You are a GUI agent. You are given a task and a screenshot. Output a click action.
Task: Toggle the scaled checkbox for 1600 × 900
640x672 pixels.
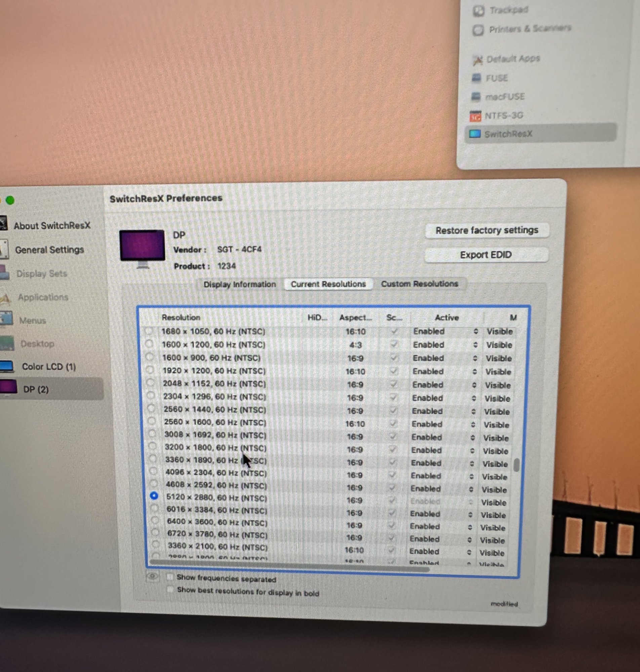(x=394, y=358)
